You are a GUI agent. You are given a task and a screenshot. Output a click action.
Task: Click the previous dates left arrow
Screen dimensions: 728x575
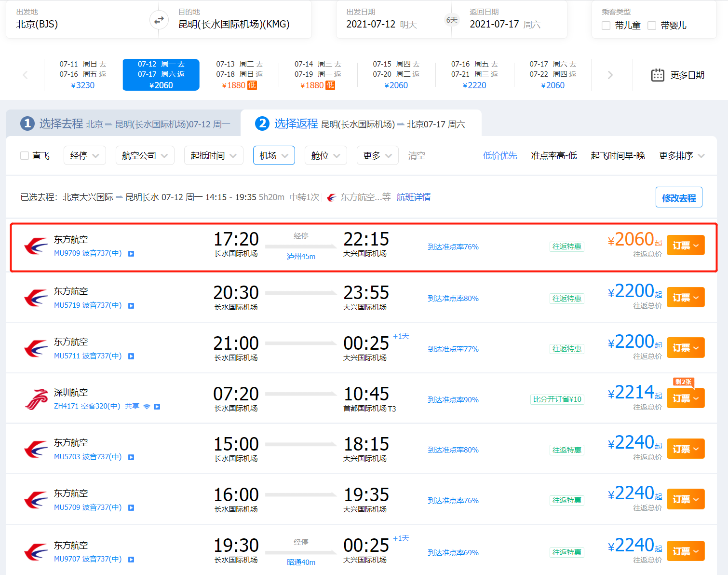(25, 75)
